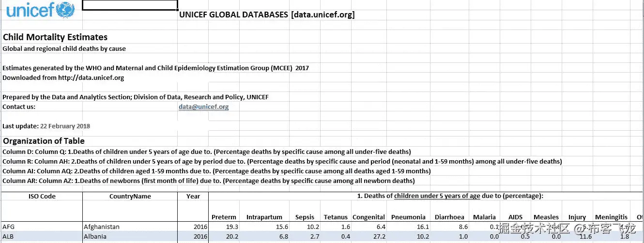Screen dimensions: 644x243
Task: Select the 'Column D: Column Q' description row
Action: (207, 152)
